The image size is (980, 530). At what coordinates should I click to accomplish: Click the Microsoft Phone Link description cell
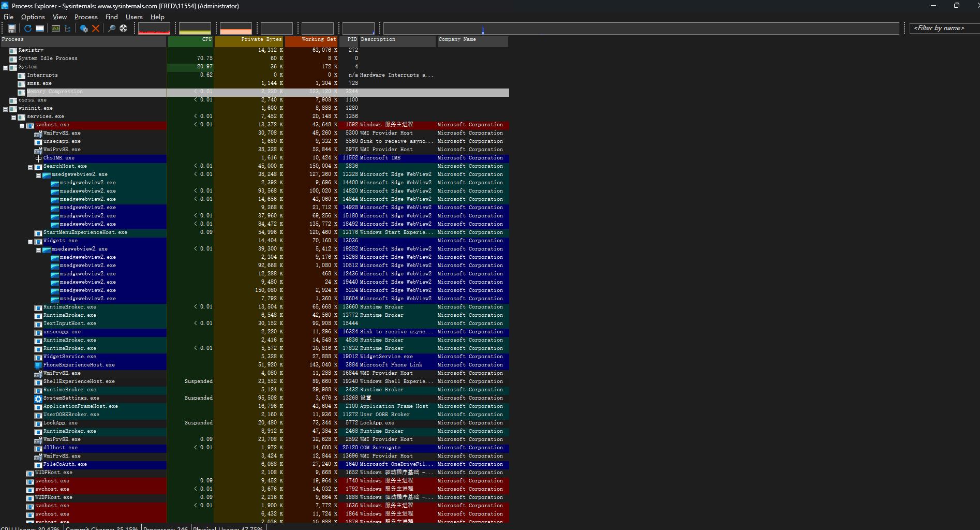[391, 365]
